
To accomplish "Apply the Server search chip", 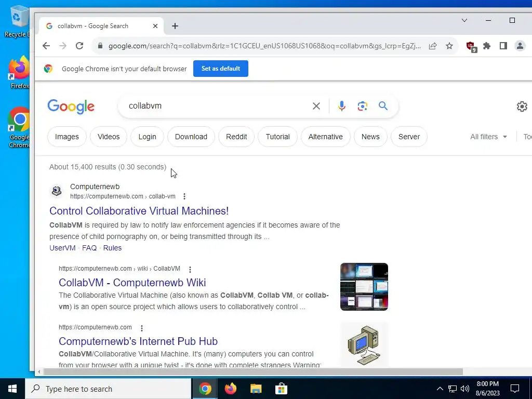I will (x=409, y=137).
